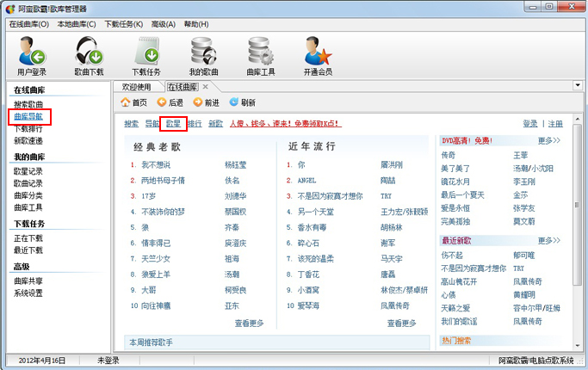The height and width of the screenshot is (370, 588).
Task: Click the 注册 link
Action: 555,124
